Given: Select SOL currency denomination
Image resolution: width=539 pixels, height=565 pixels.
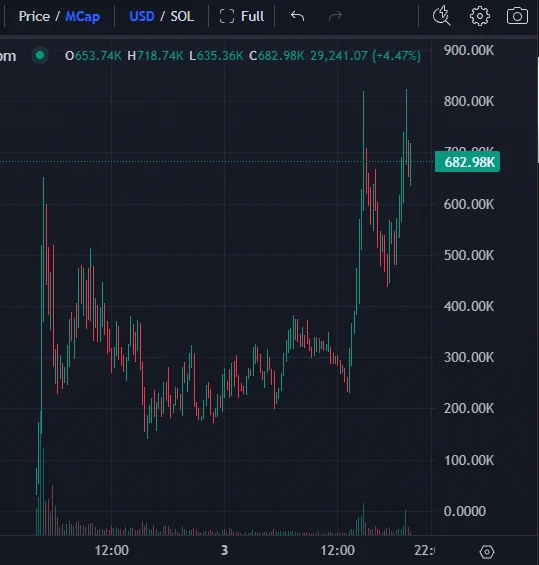Looking at the screenshot, I should click(182, 16).
